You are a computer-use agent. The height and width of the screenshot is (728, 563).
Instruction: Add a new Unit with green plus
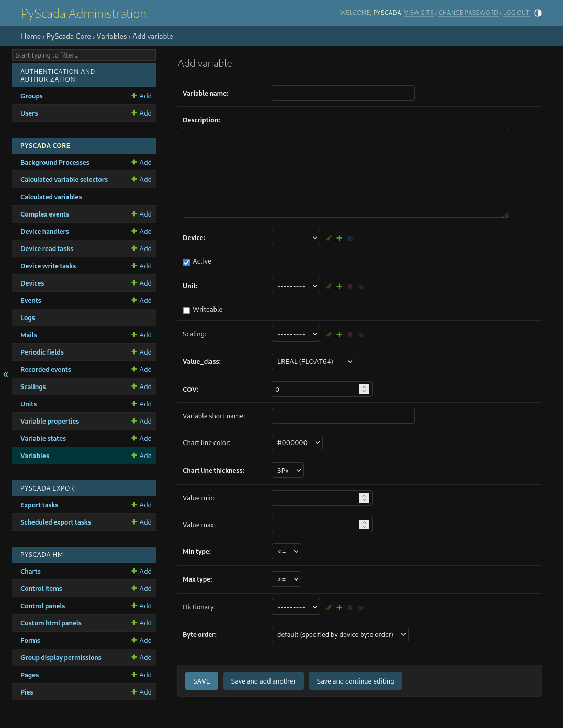[339, 287]
